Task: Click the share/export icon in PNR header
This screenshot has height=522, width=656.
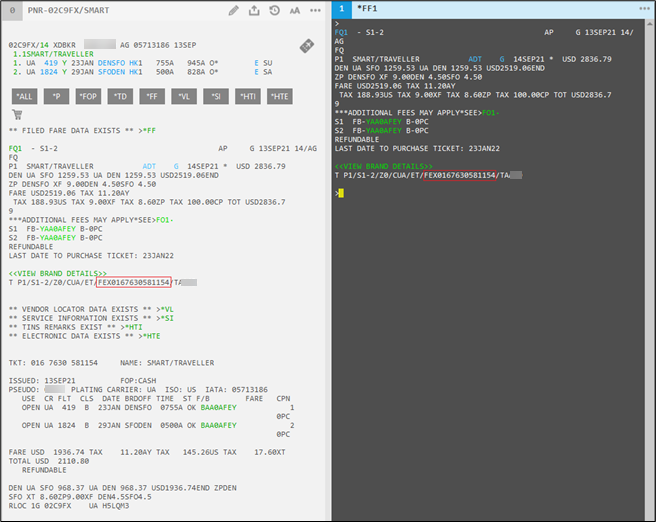Action: [254, 10]
